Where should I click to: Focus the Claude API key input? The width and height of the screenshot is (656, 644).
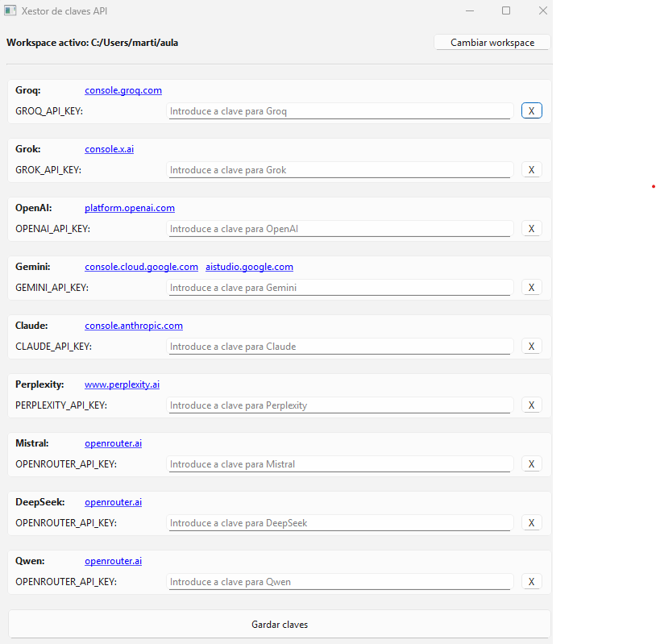click(x=339, y=347)
